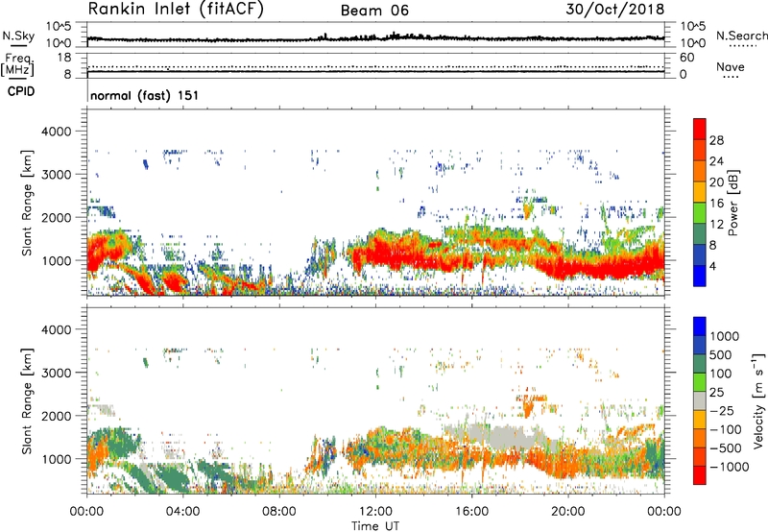
Task: Click 'Slant Range [km]' label of power panel
Action: (27, 203)
